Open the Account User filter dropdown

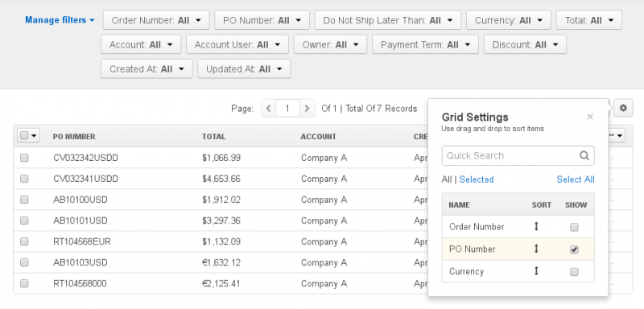pos(237,44)
